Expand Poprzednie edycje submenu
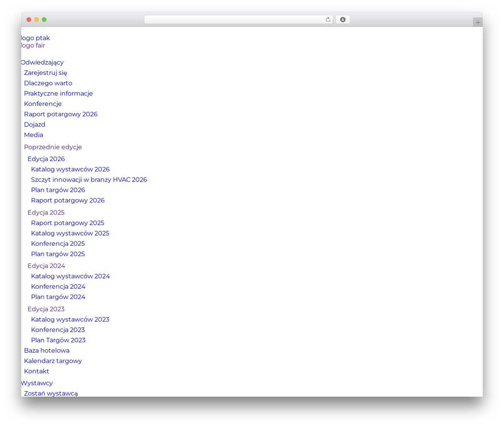Image resolution: width=504 pixels, height=427 pixels. pos(53,147)
